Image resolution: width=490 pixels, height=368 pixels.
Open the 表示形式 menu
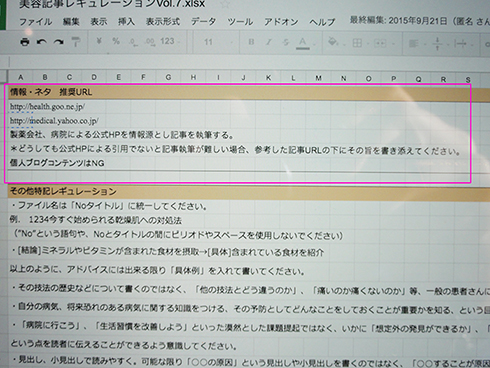(163, 22)
